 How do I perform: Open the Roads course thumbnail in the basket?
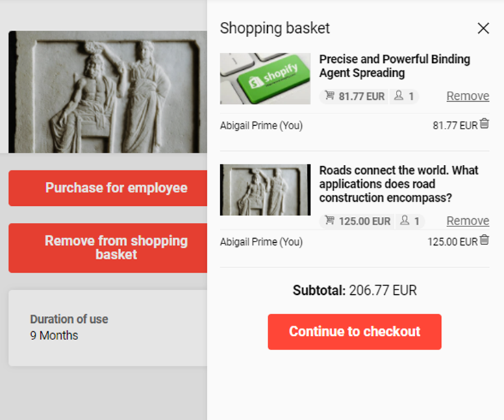point(265,189)
